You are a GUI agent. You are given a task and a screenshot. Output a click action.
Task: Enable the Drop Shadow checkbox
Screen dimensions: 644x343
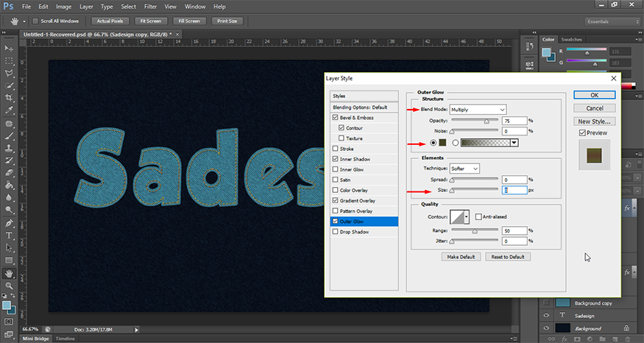pos(335,232)
